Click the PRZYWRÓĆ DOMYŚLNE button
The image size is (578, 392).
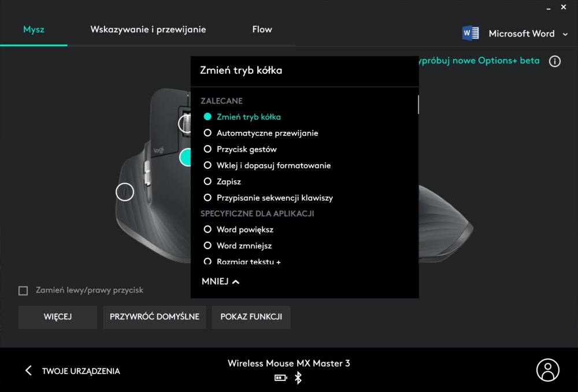[154, 317]
